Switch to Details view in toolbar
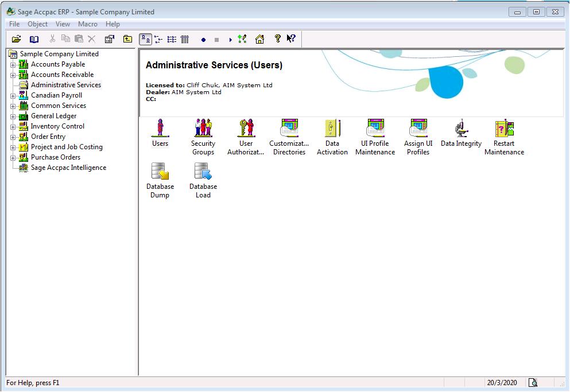570x392 pixels. [x=185, y=39]
